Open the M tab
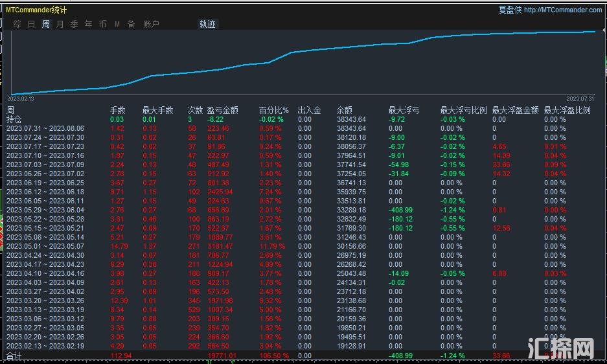The width and height of the screenshot is (607, 364). click(x=117, y=24)
